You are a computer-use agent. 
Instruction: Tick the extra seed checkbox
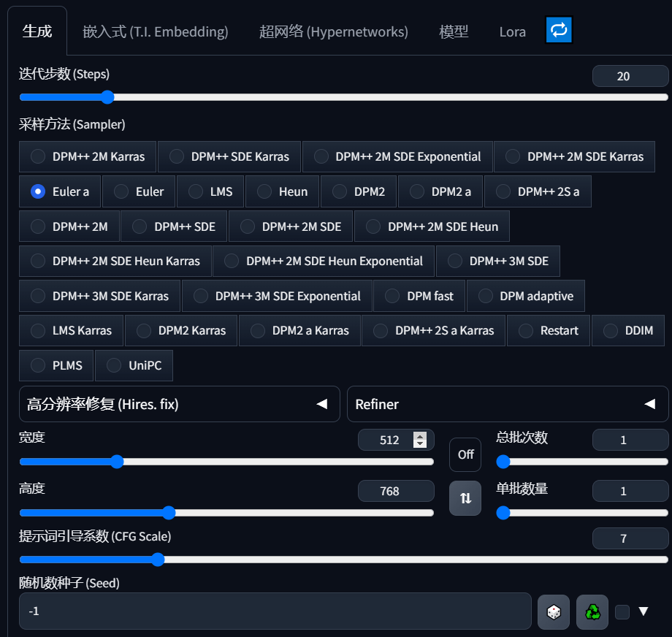[622, 612]
